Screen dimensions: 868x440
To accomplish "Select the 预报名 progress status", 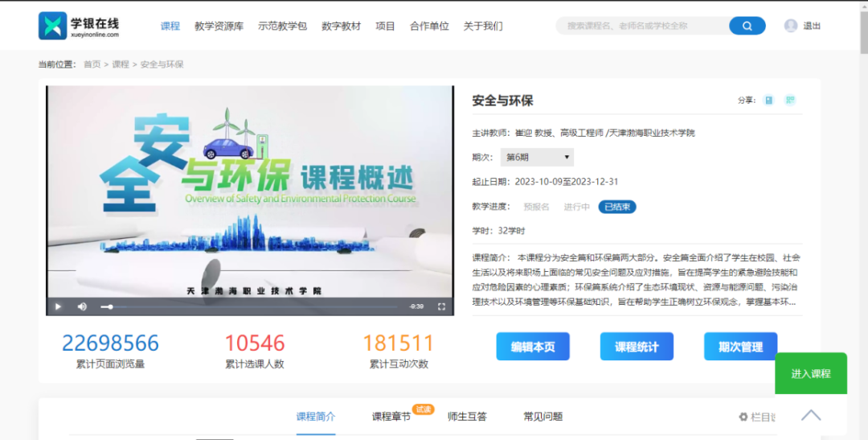I will click(x=536, y=207).
